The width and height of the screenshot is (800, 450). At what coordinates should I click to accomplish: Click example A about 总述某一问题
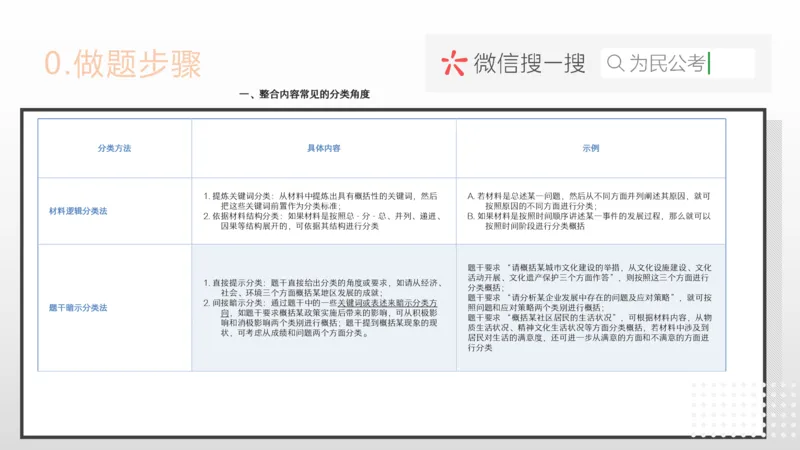click(589, 201)
